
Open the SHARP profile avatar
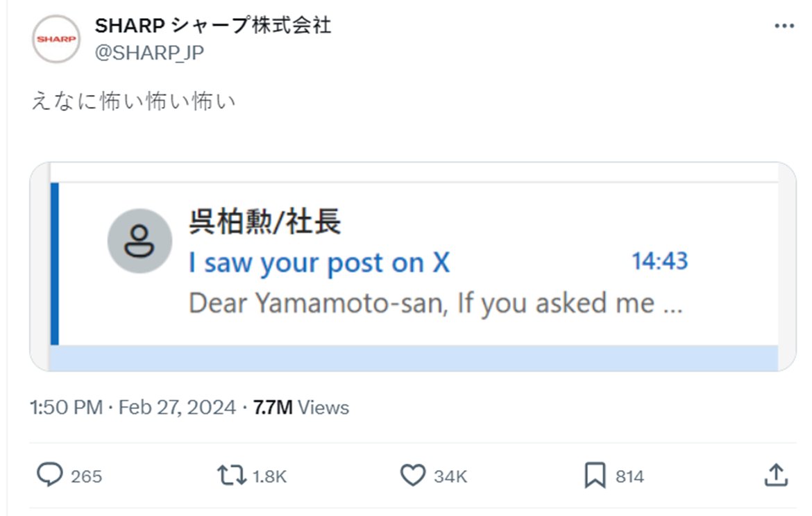[56, 39]
